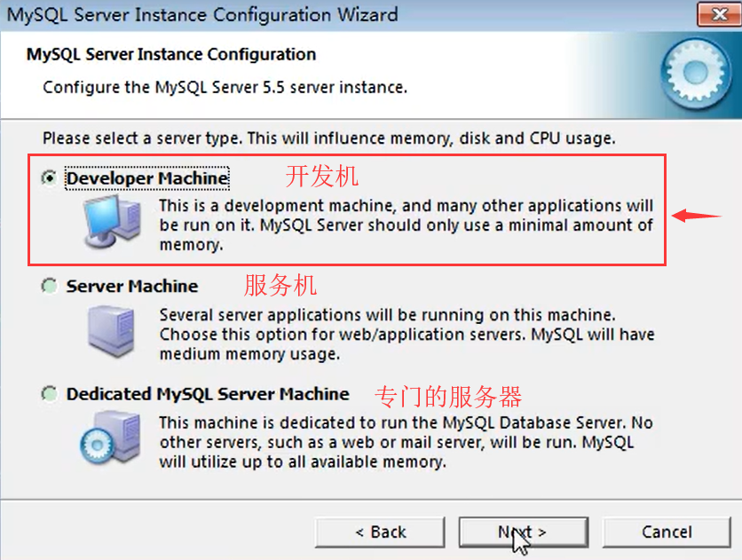
Task: Click the Server Machine tower icon
Action: click(x=112, y=331)
